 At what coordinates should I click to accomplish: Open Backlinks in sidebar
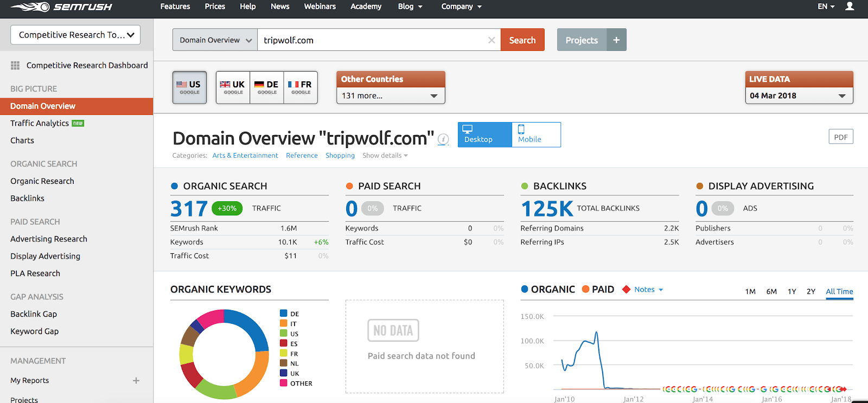pyautogui.click(x=28, y=199)
